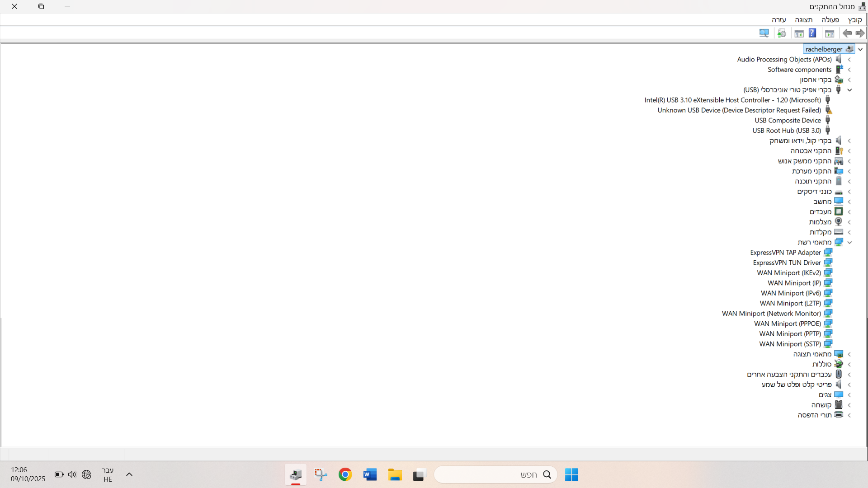Open the עזרה (Help) menu
The image size is (868, 488).
click(778, 20)
